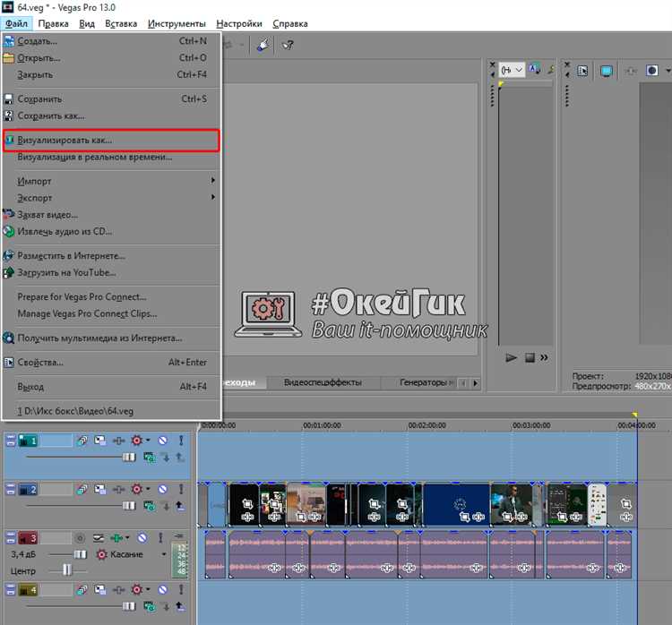672x625 pixels.
Task: Click split screen view icon in preview
Action: tap(652, 70)
